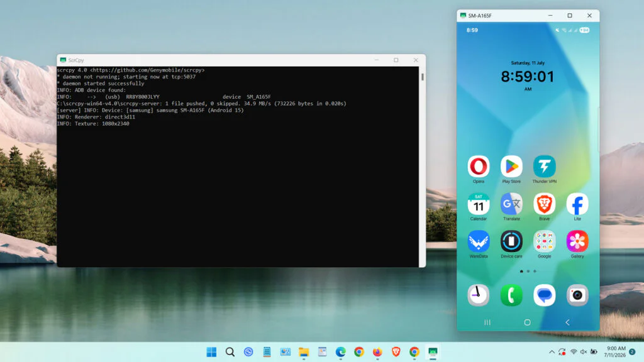Image resolution: width=644 pixels, height=362 pixels.
Task: Open the green Phone dialer app
Action: pyautogui.click(x=511, y=295)
